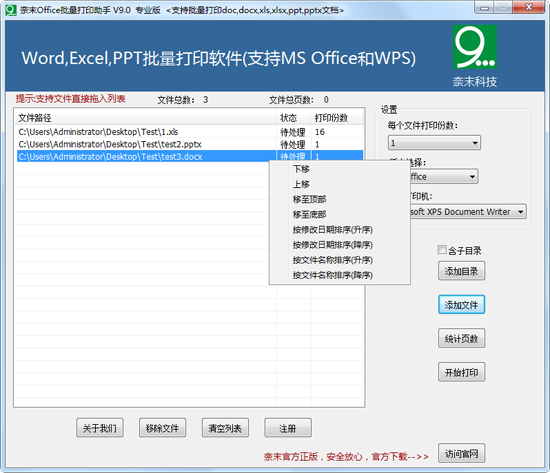The height and width of the screenshot is (473, 550).
Task: Pick 按修改日期排序(升序) menu entry
Action: coord(333,230)
